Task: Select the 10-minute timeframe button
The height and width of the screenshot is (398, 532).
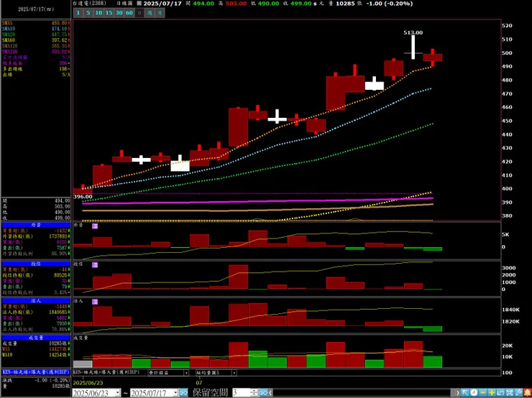Action: [x=98, y=13]
